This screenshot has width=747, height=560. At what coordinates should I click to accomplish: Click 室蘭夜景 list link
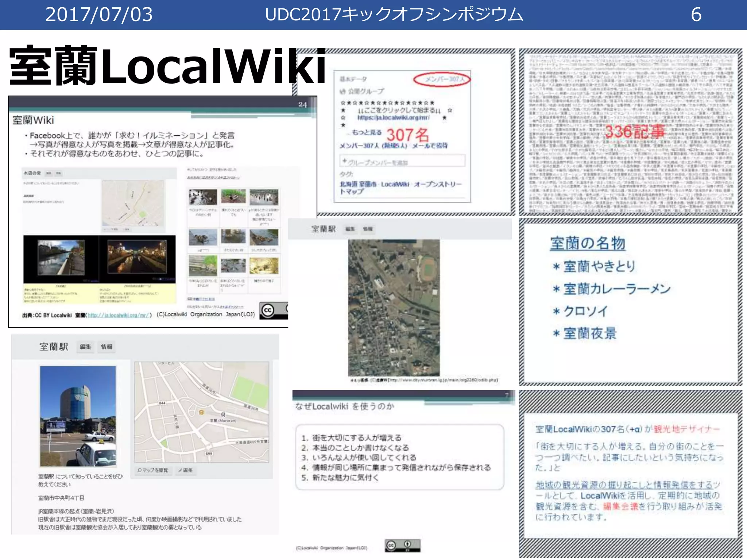pos(590,333)
